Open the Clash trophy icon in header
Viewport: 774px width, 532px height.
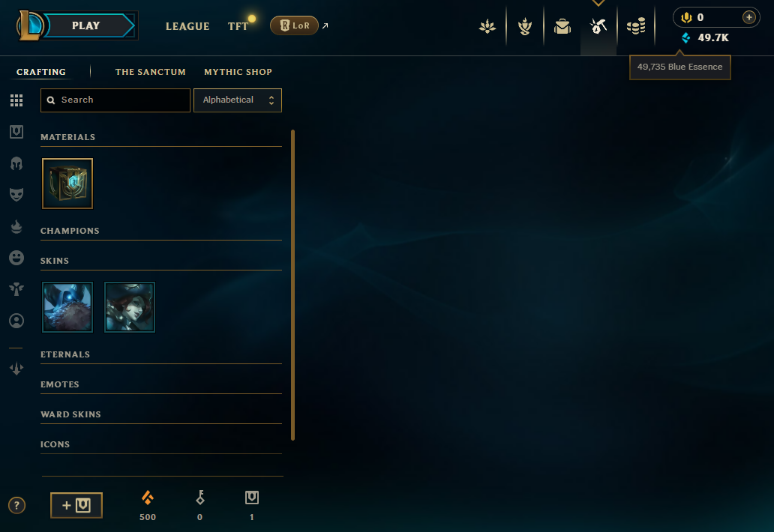(x=525, y=26)
